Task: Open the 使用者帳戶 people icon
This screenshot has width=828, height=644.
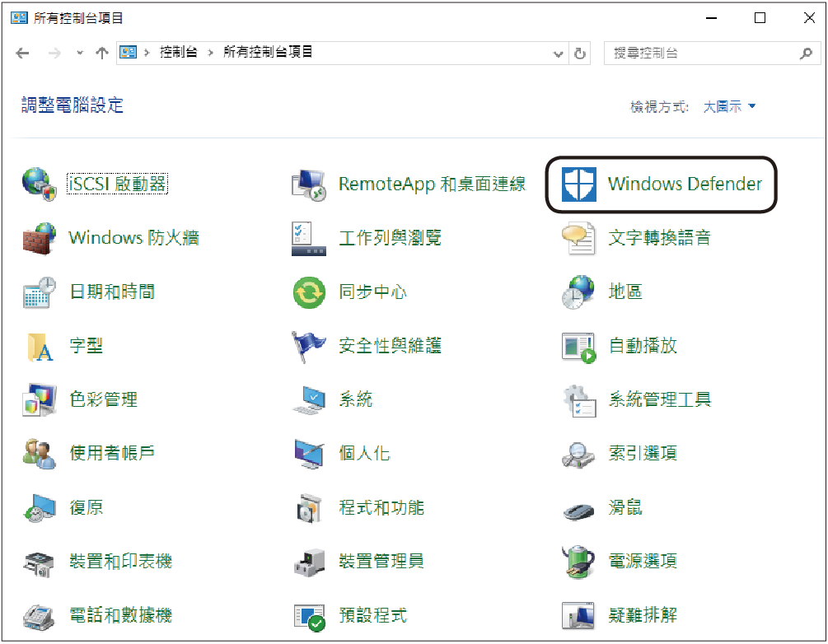Action: click(x=39, y=454)
